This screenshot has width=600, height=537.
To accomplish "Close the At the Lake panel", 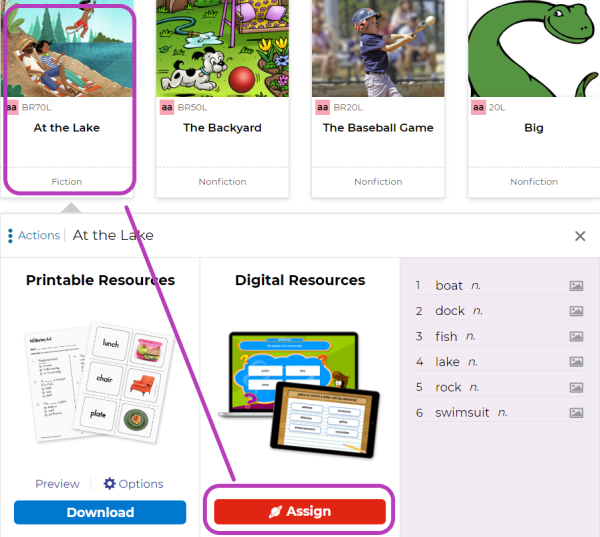I will coord(580,236).
